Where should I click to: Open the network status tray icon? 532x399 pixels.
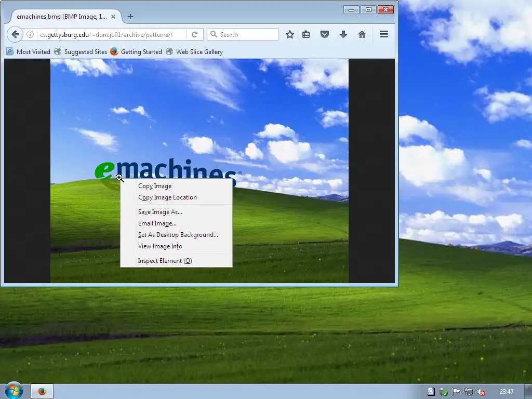469,392
